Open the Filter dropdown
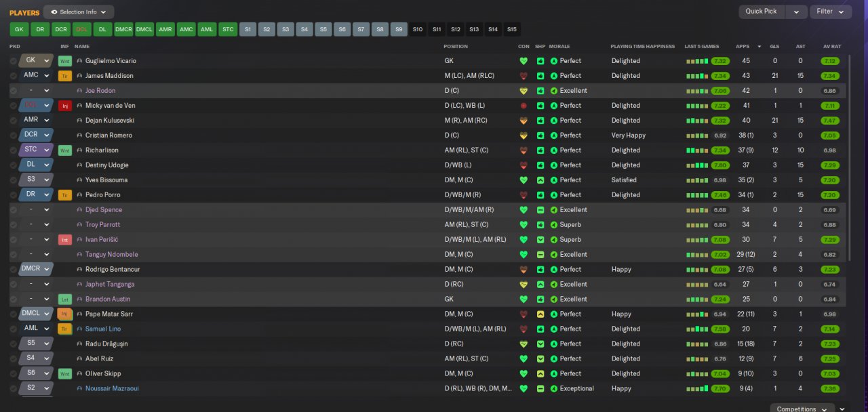The image size is (868, 412). 831,12
